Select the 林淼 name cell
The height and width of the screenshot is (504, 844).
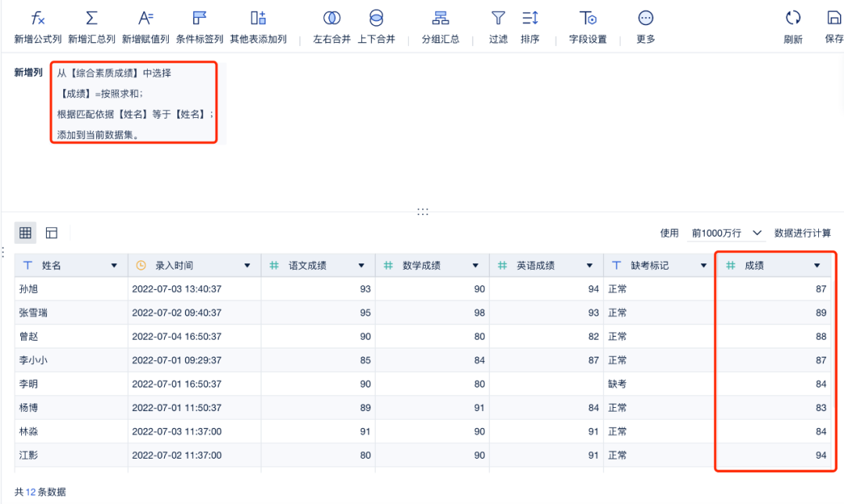coord(71,431)
